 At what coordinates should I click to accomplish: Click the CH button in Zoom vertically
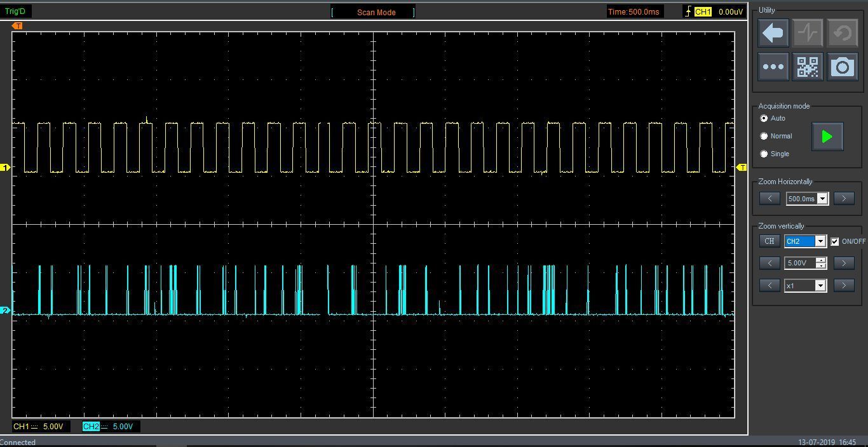770,241
